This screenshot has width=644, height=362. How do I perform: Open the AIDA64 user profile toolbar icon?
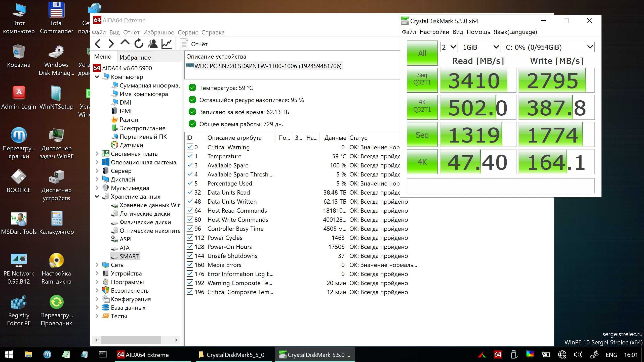pos(152,44)
